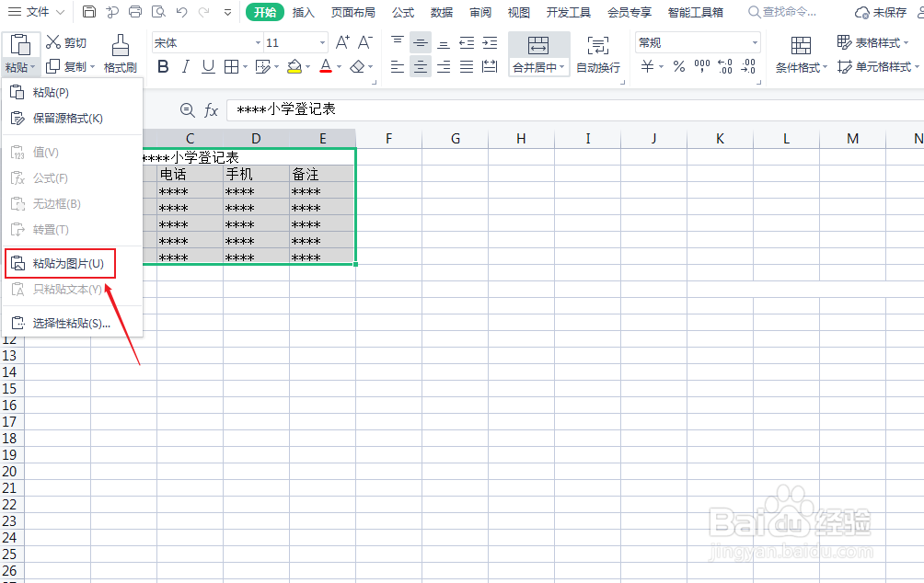924x583 pixels.
Task: Toggle vertical middle alignment
Action: coord(421,42)
